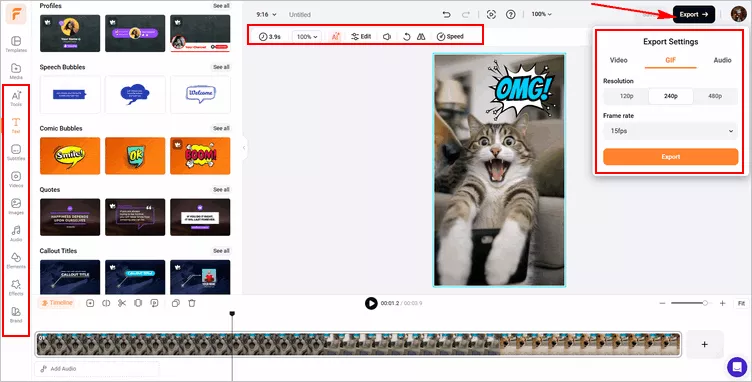This screenshot has height=382, width=752.
Task: Click the compare split-view icon in timeline toolbar
Action: 106,303
